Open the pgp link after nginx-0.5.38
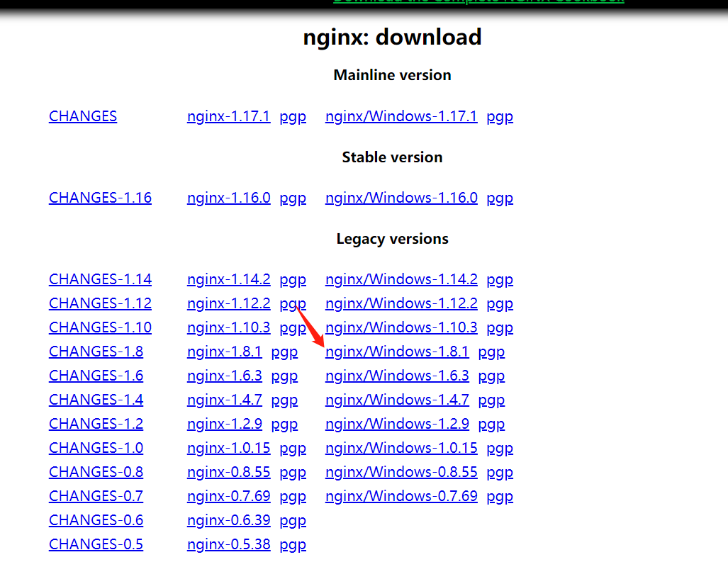Image resolution: width=728 pixels, height=579 pixels. (x=293, y=546)
